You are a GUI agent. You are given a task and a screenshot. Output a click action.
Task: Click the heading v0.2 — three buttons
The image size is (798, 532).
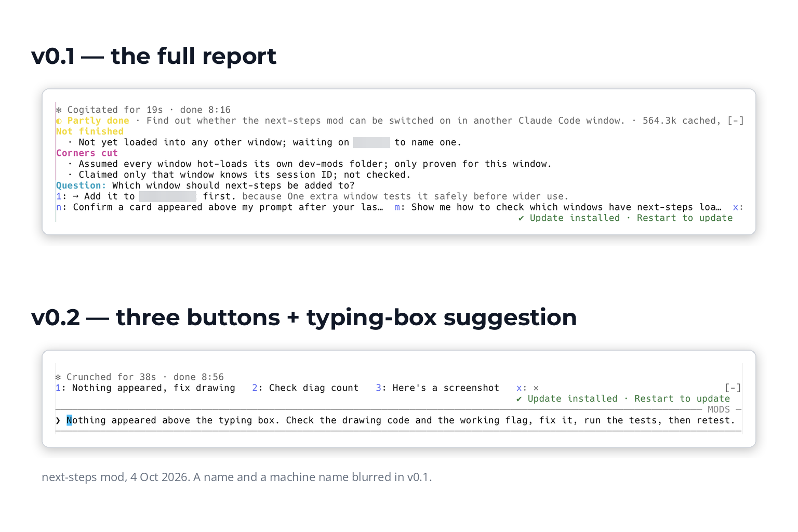(x=304, y=317)
